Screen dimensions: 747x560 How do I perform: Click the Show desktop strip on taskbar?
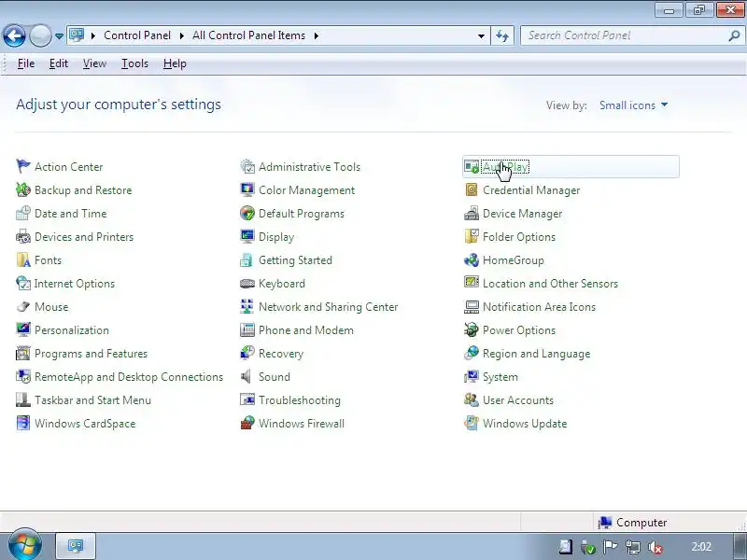[740, 546]
